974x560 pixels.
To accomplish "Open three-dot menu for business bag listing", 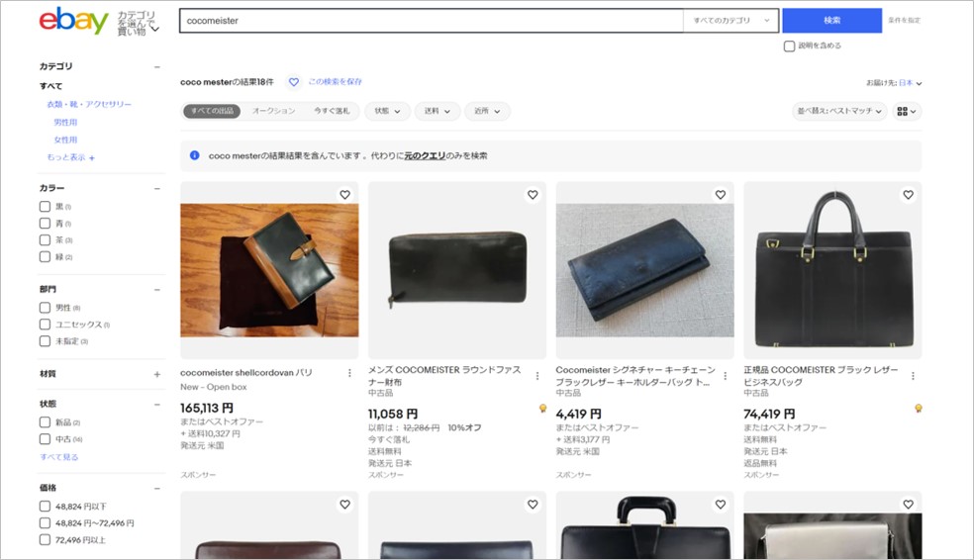I will 913,376.
